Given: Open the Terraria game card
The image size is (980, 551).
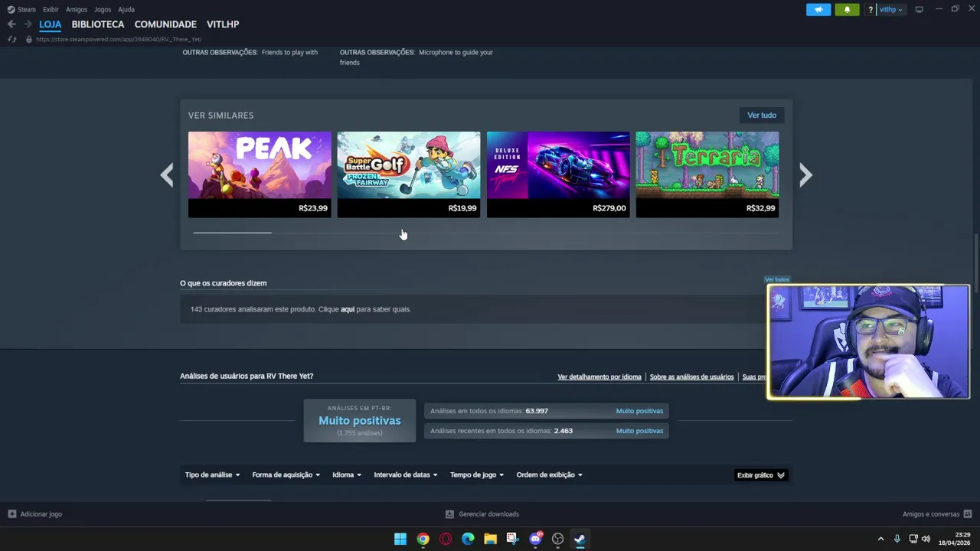Looking at the screenshot, I should [707, 174].
